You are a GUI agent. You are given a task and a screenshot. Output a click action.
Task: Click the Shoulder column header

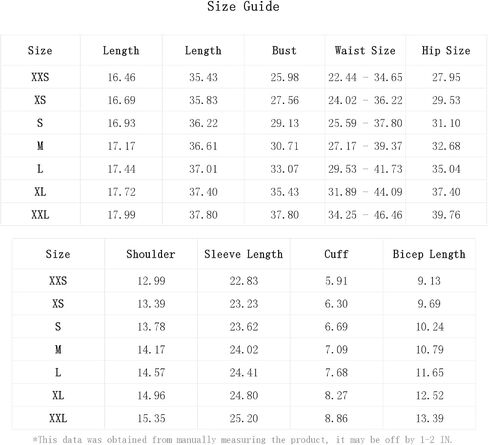click(x=151, y=254)
